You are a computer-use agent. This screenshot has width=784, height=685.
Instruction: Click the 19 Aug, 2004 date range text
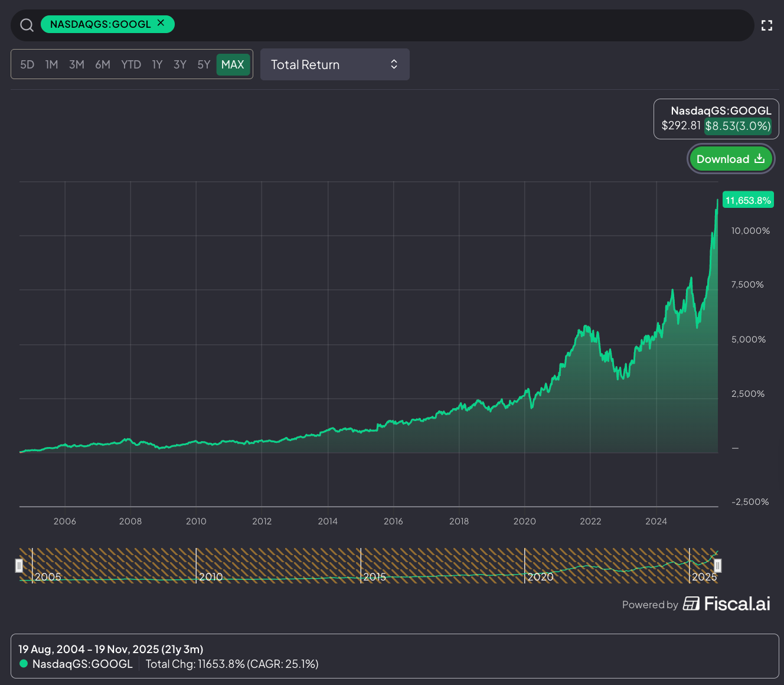click(110, 649)
